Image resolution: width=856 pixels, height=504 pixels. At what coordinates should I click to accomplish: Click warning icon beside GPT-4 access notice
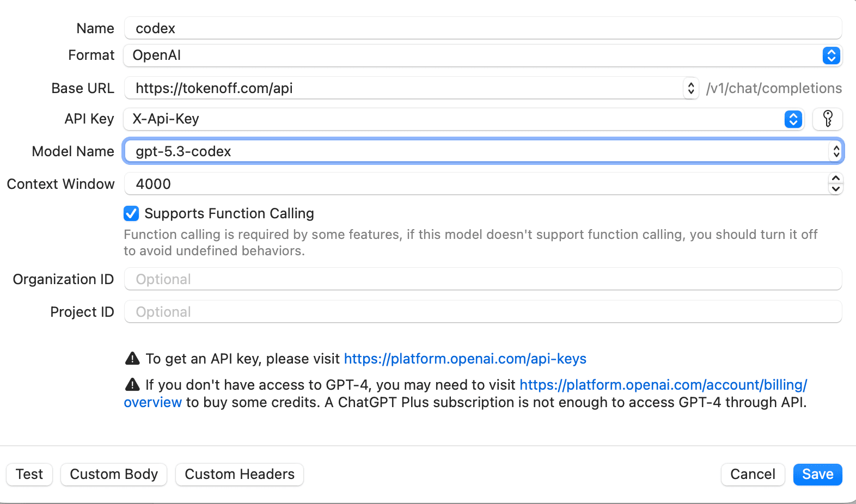pyautogui.click(x=132, y=384)
